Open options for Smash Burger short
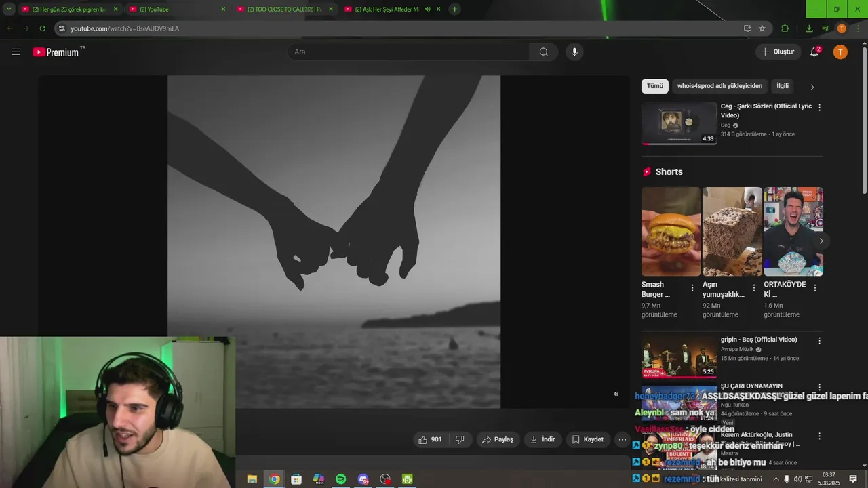The width and height of the screenshot is (868, 488). [692, 288]
